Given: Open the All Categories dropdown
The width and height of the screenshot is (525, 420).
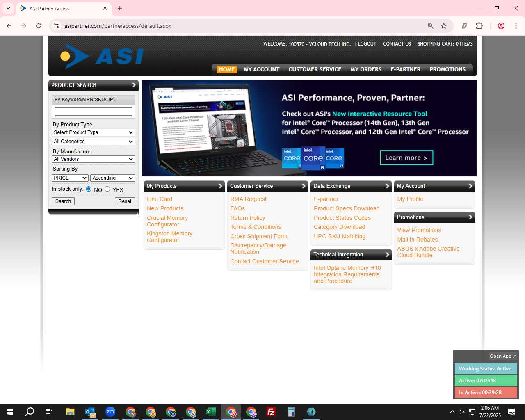Looking at the screenshot, I should click(94, 142).
